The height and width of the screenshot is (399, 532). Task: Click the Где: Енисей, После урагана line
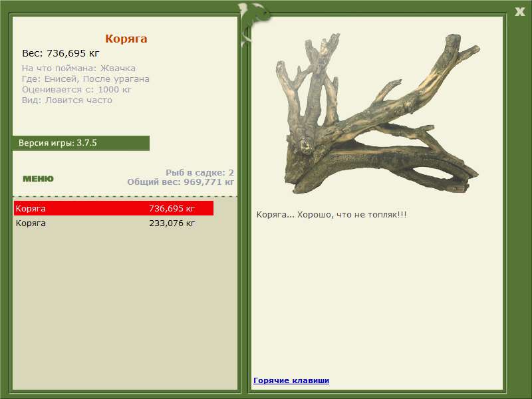[86, 79]
